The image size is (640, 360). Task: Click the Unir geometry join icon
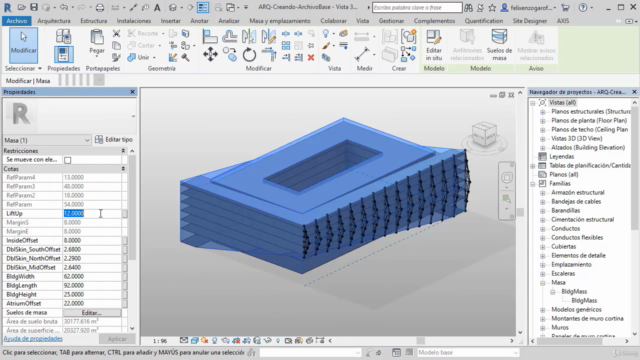point(139,58)
